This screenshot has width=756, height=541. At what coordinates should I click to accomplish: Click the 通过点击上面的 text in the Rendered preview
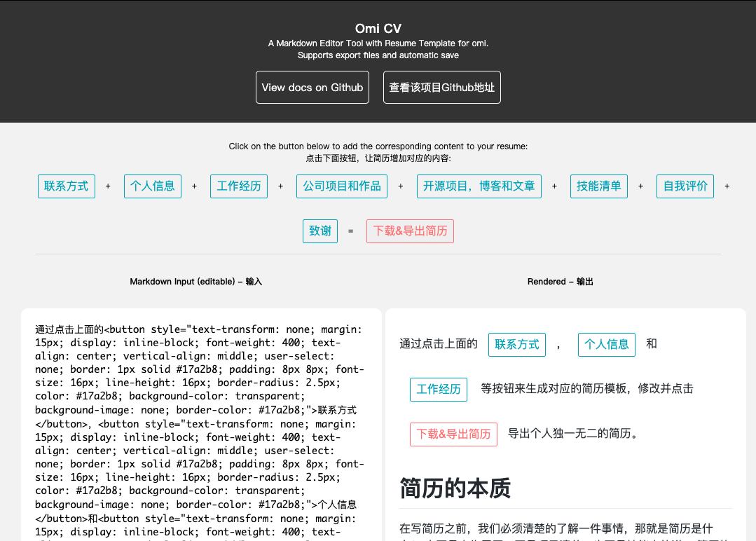point(439,344)
